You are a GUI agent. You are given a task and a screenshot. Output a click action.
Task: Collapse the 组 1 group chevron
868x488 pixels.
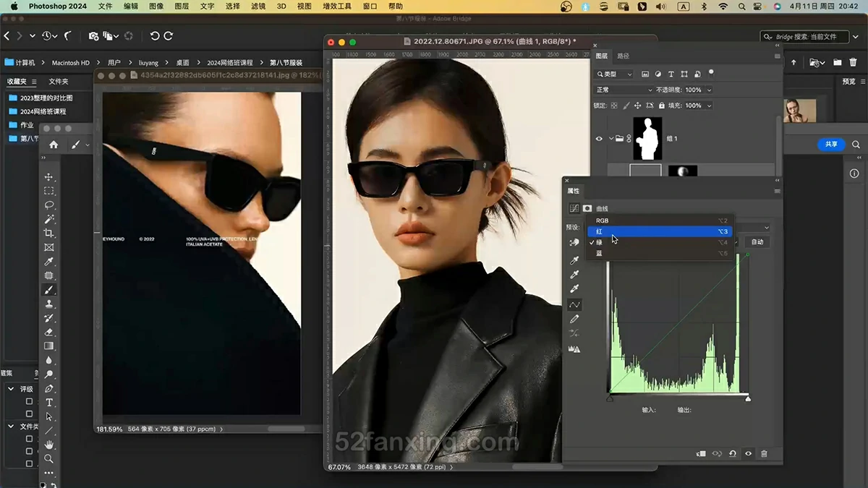pos(611,139)
